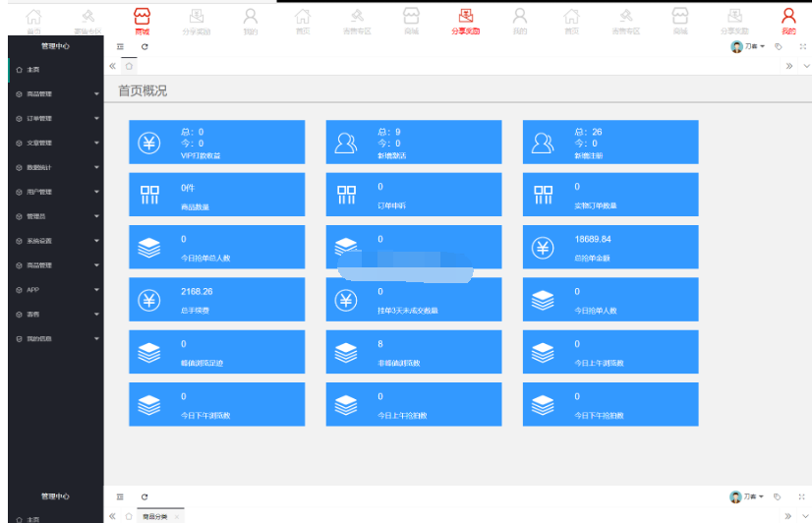The width and height of the screenshot is (812, 523).
Task: Toggle the sidebar collapse icon above 首页概况
Action: pos(121,46)
